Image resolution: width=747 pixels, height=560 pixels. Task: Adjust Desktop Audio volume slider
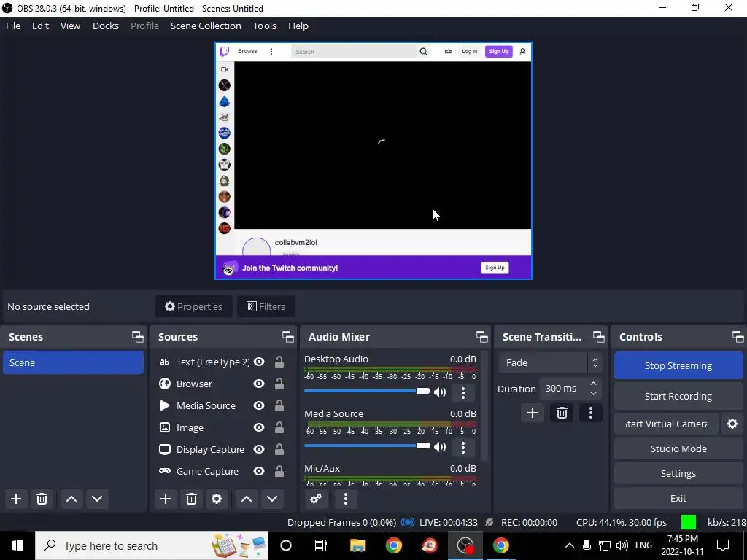point(367,392)
